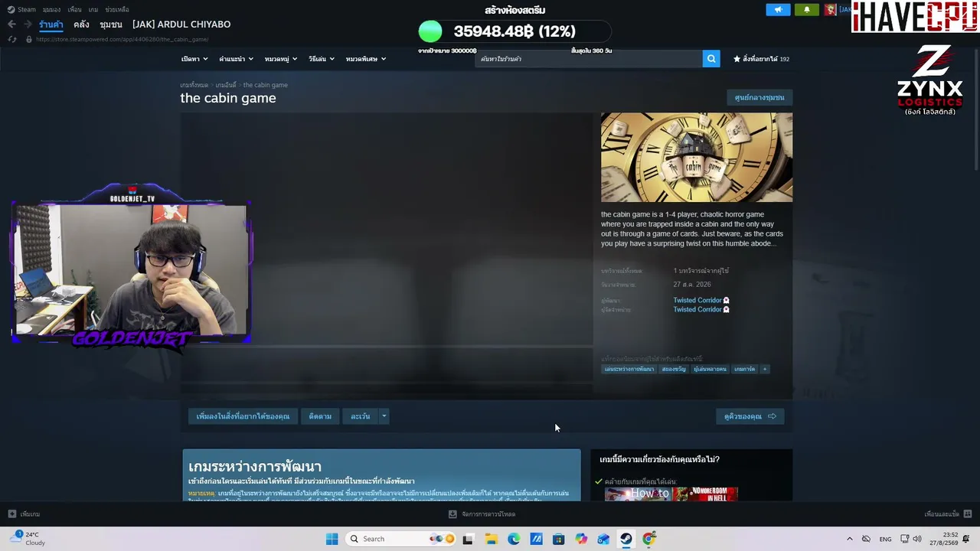Click the store search input field

click(589, 59)
